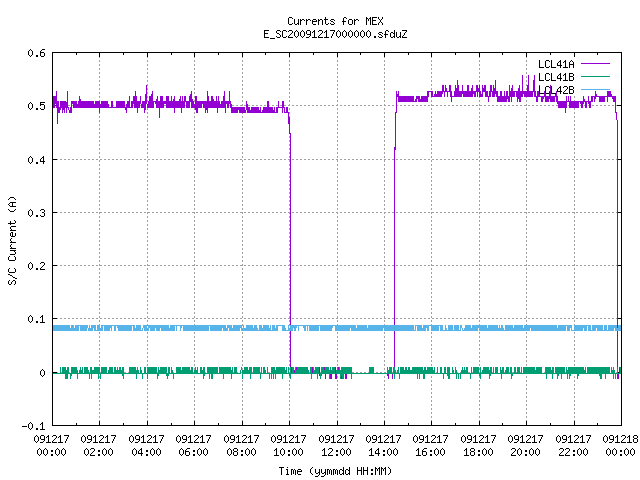Image resolution: width=640 pixels, height=480 pixels.
Task: Select the filename E_SC20091217000000.sfduZ
Action: point(335,34)
